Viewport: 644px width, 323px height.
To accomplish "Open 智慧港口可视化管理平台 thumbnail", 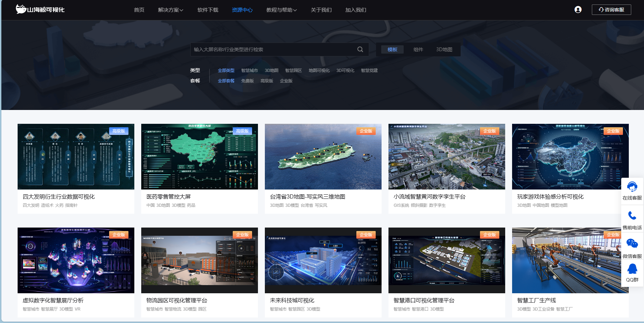I will [447, 260].
